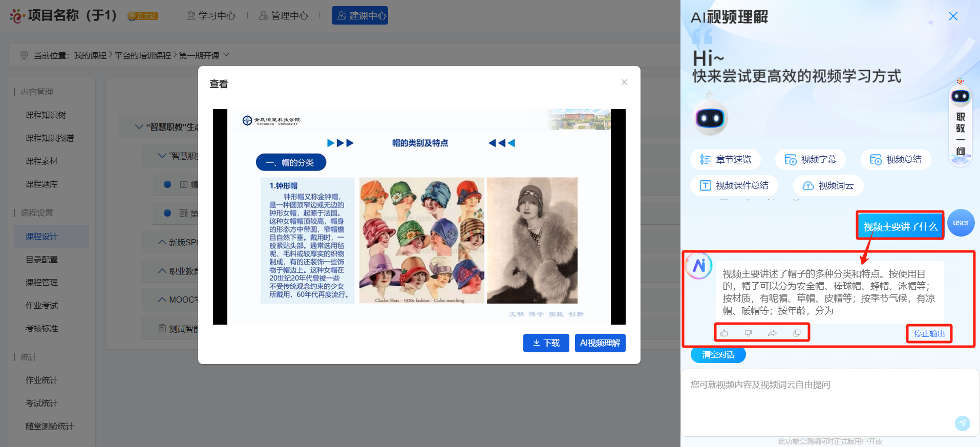The width and height of the screenshot is (980, 447).
Task: Open 章节速览 chapter overview
Action: point(726,159)
